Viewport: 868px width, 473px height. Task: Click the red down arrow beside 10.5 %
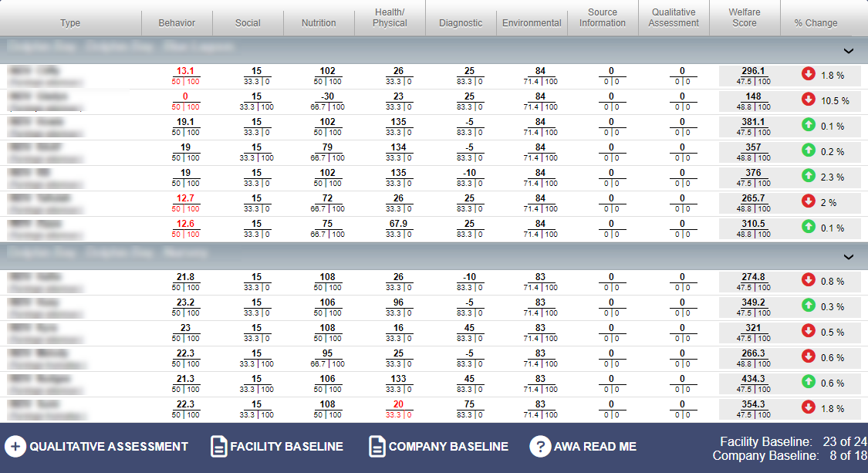point(809,100)
